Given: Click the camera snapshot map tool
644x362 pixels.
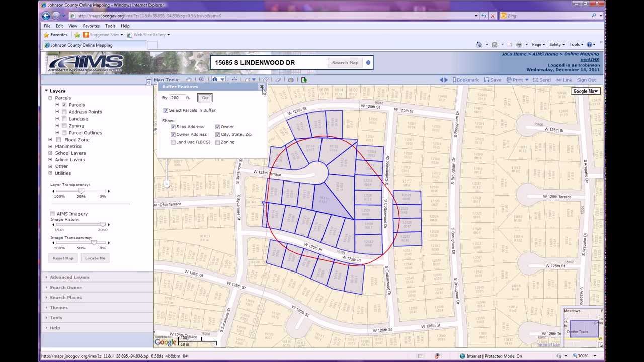Looking at the screenshot, I should pyautogui.click(x=291, y=80).
